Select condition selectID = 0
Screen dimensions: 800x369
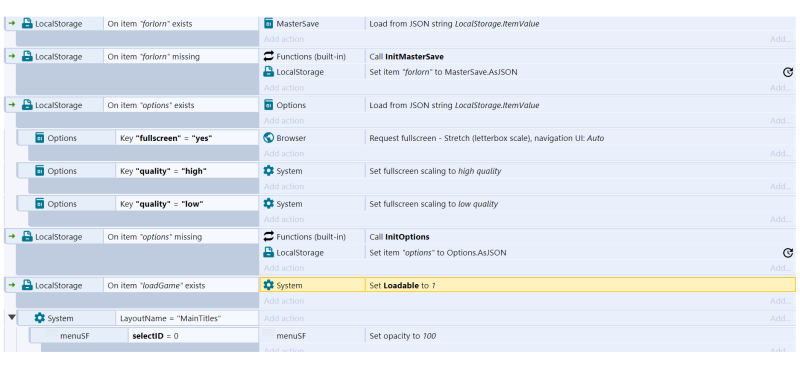point(193,336)
